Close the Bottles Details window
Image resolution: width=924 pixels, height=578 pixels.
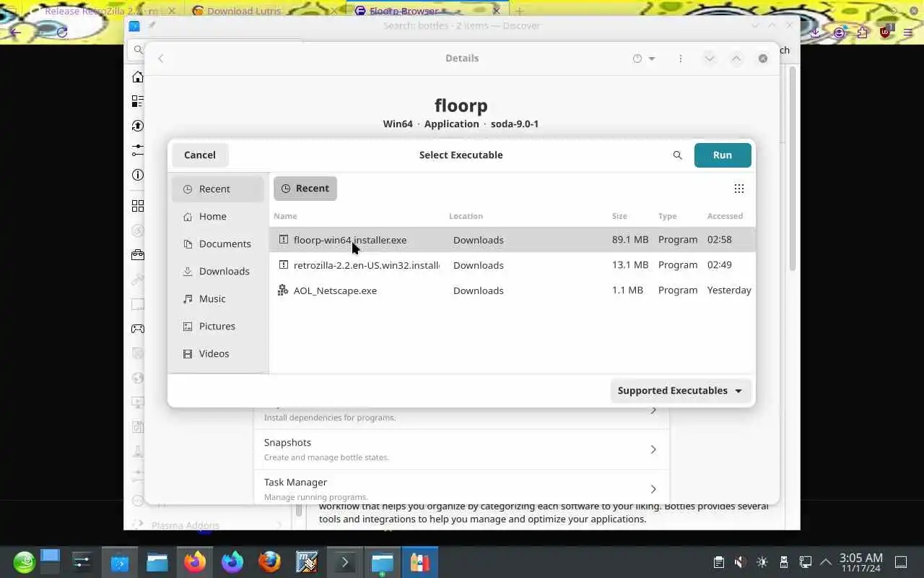(763, 59)
